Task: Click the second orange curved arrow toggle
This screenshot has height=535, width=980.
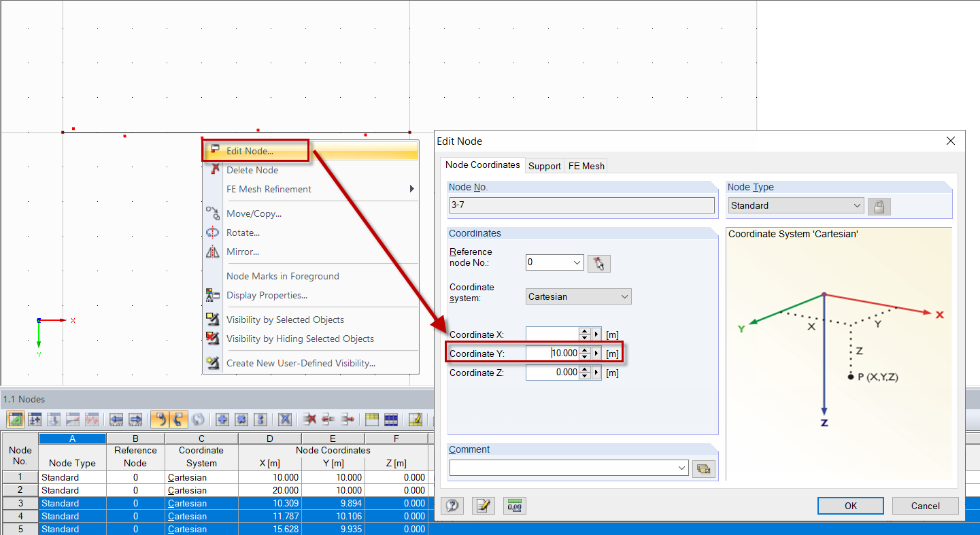Action: click(178, 419)
